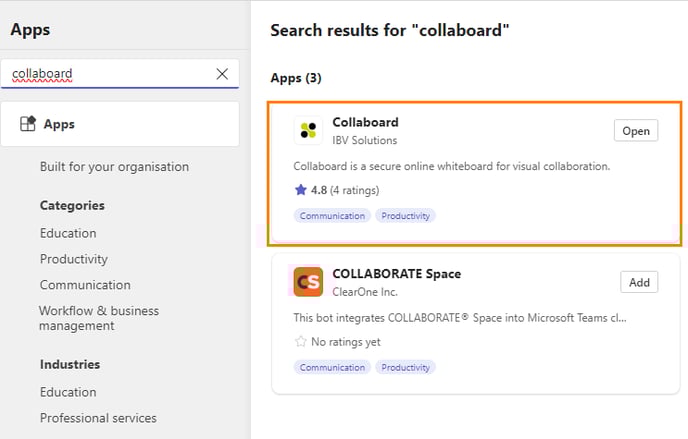Select Professional services industry
Image resolution: width=688 pixels, height=439 pixels.
point(98,418)
